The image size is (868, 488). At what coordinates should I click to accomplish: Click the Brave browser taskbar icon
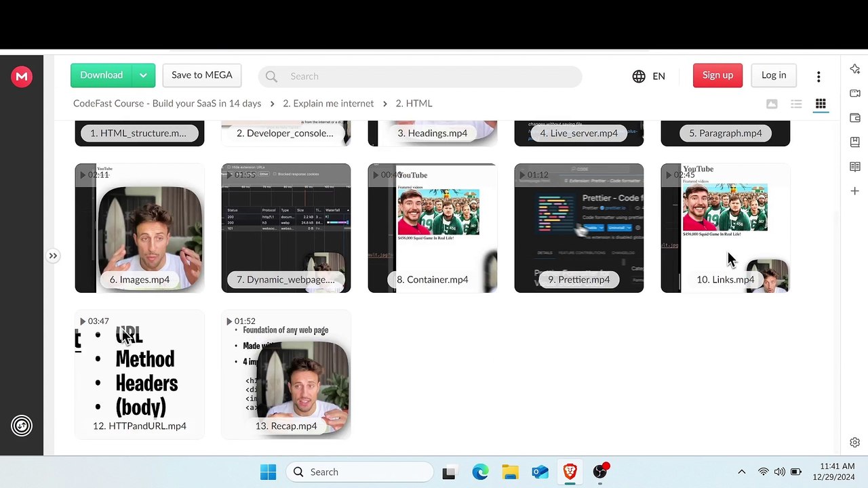point(570,472)
